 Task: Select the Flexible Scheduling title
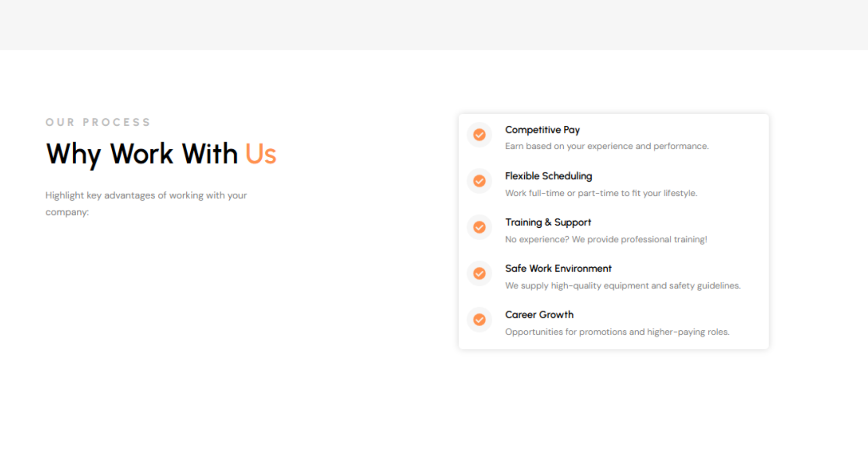(548, 176)
